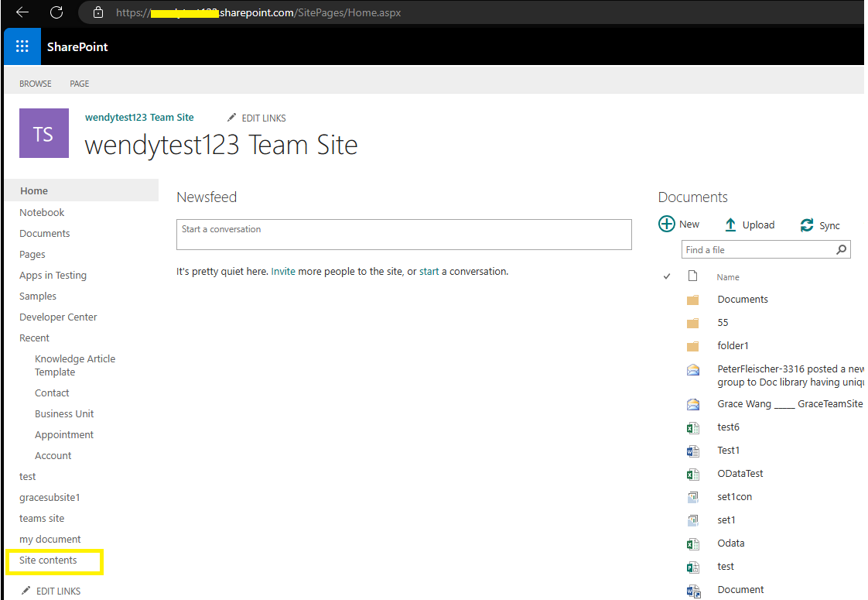Screen dimensions: 868x600
Task: Open Site contents in left navigation
Action: (48, 560)
